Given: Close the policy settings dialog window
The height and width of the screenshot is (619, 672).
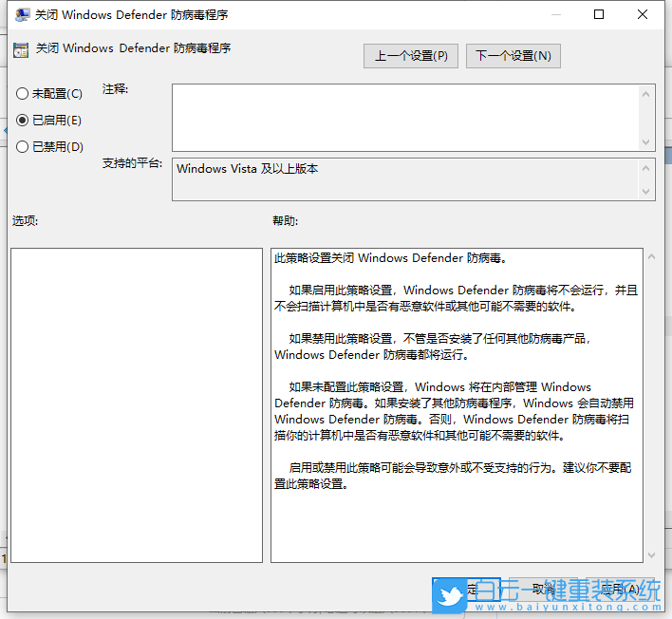Looking at the screenshot, I should pos(642,14).
